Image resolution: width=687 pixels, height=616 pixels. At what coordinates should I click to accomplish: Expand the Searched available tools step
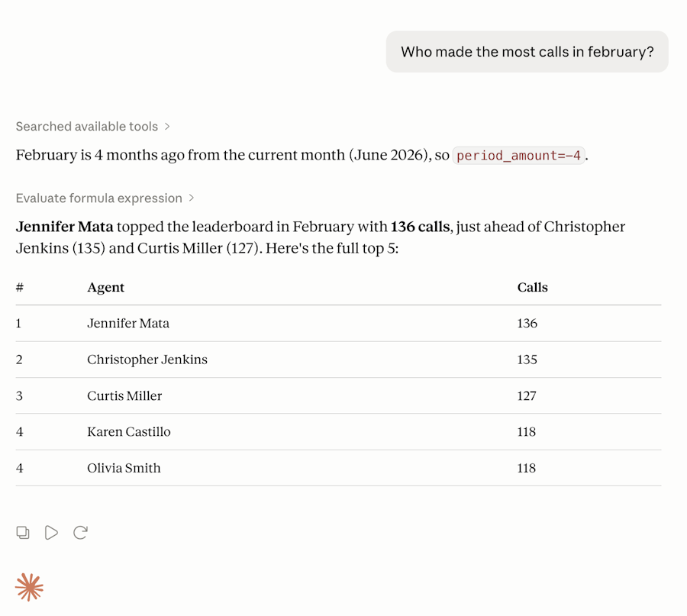(x=92, y=127)
